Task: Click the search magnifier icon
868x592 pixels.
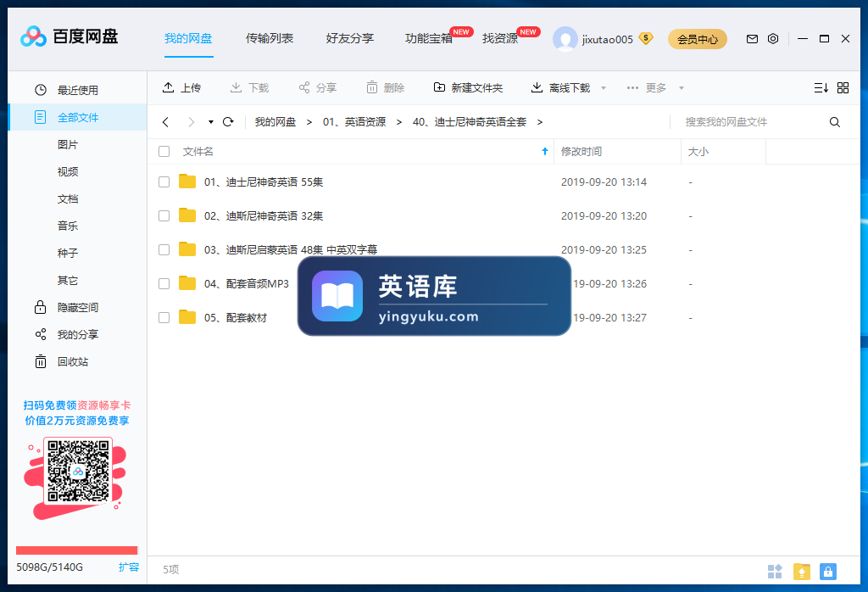Action: click(834, 122)
